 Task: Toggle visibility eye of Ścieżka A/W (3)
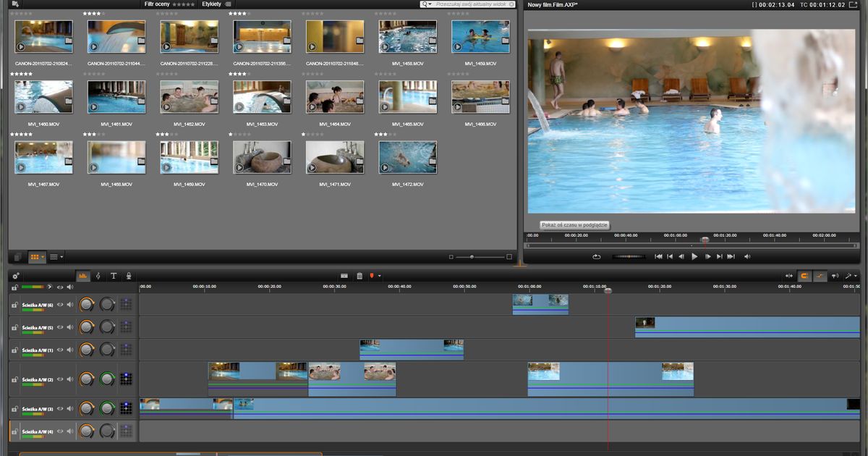pos(60,409)
